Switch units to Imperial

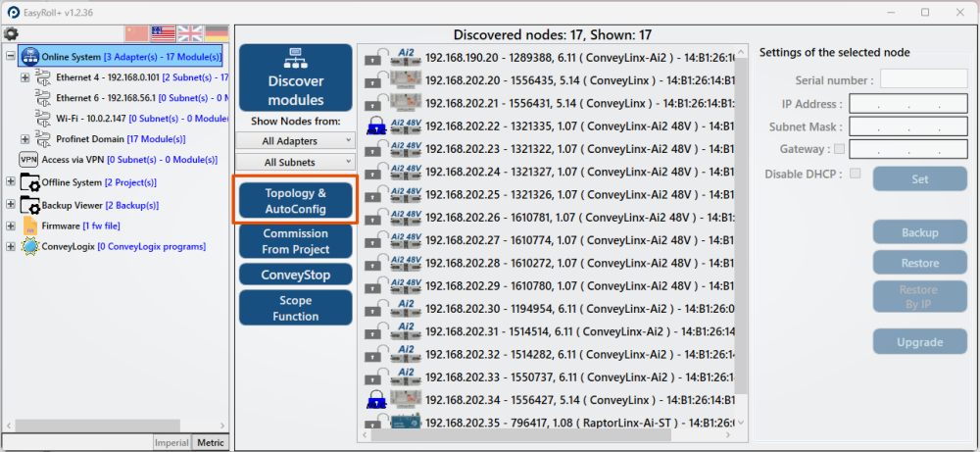(171, 442)
